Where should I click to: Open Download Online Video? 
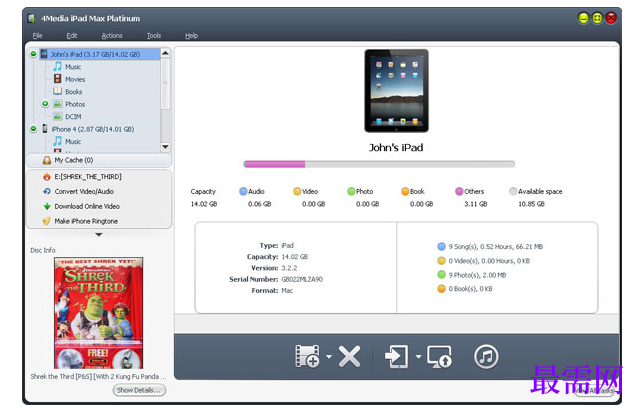[x=87, y=206]
